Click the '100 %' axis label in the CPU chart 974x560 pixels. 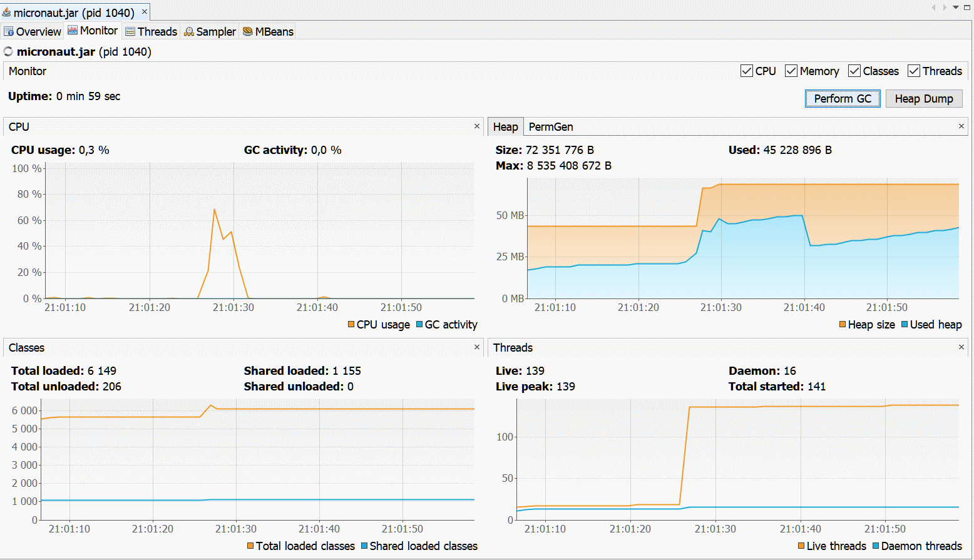(x=27, y=168)
